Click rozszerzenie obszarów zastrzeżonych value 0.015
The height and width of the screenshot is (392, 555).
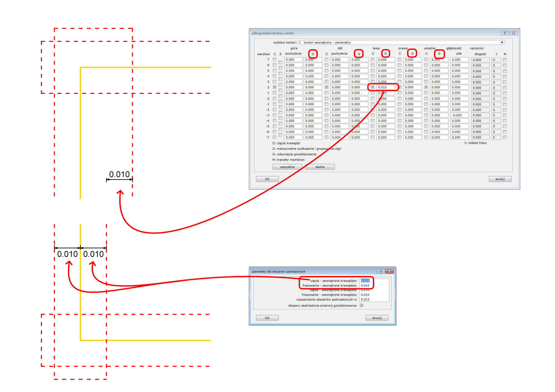tap(365, 299)
